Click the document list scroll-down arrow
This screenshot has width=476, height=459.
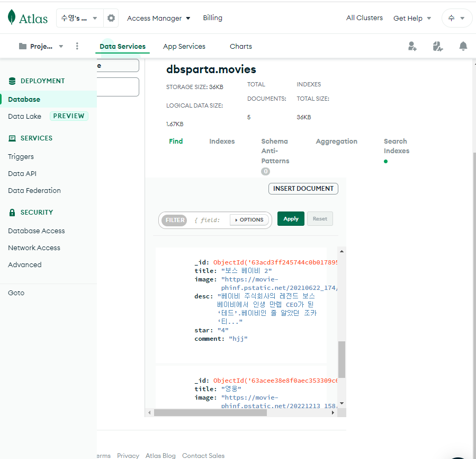click(x=342, y=403)
